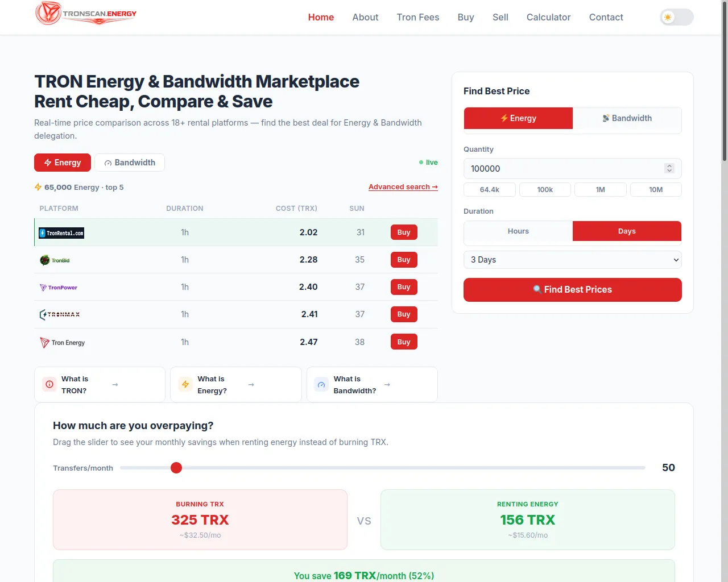The image size is (728, 582).
Task: Click the DURATION column header
Action: [185, 209]
